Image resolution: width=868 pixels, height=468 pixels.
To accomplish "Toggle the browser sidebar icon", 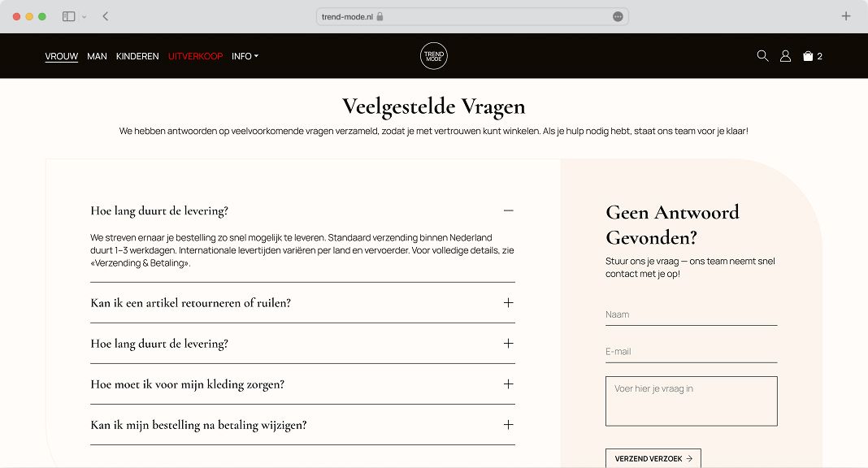I will click(68, 16).
